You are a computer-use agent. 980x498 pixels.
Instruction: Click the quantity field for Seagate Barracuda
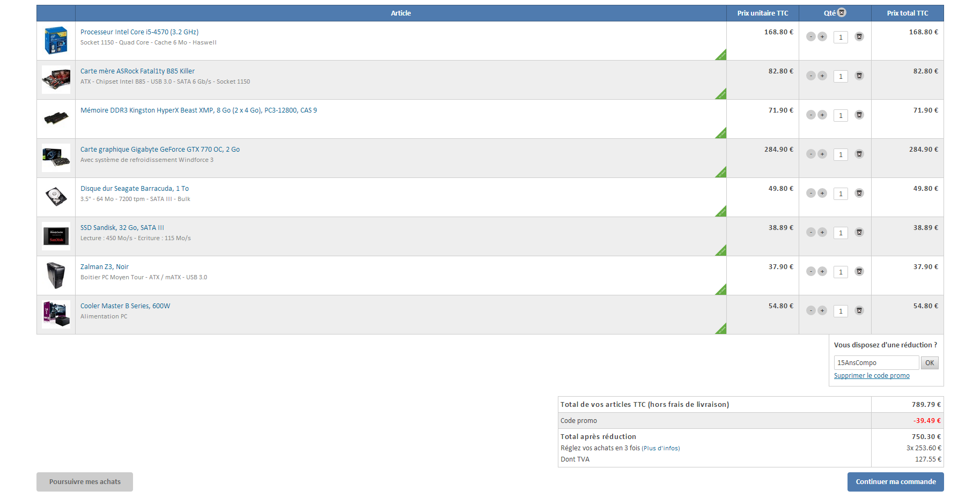coord(841,194)
